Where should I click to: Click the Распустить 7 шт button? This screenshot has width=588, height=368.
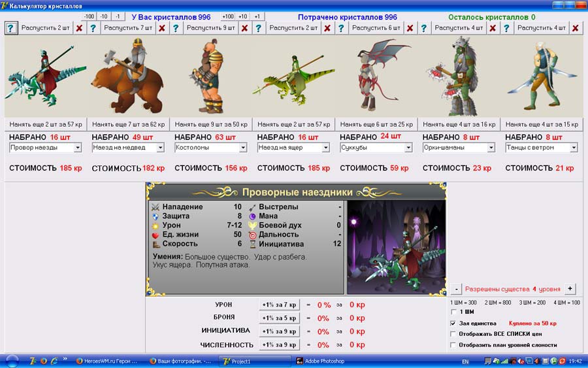[128, 28]
